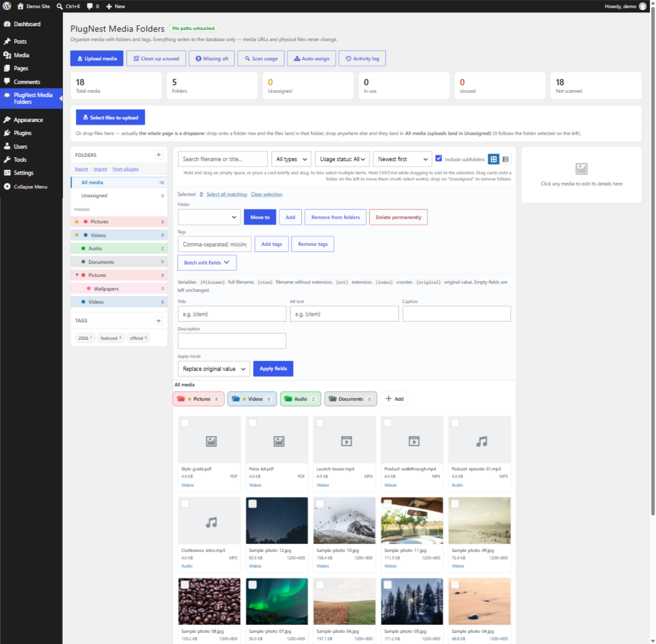Click the Activity log button
The image size is (656, 644).
362,59
